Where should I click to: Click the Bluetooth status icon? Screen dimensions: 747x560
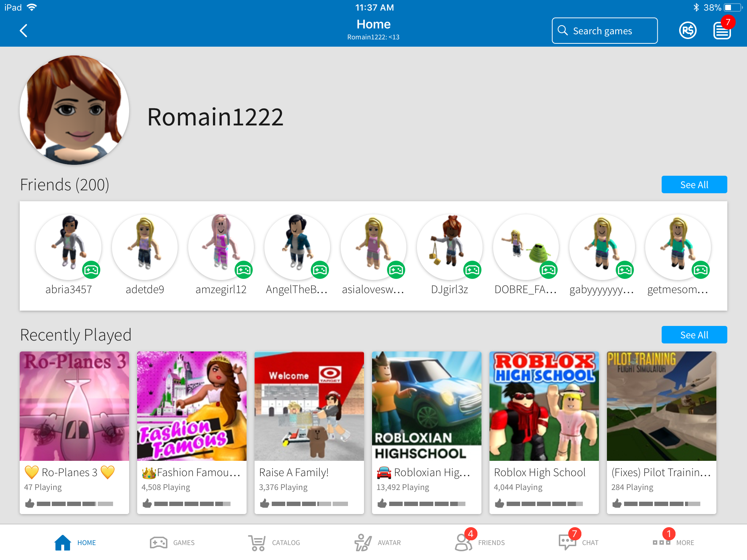pos(696,7)
